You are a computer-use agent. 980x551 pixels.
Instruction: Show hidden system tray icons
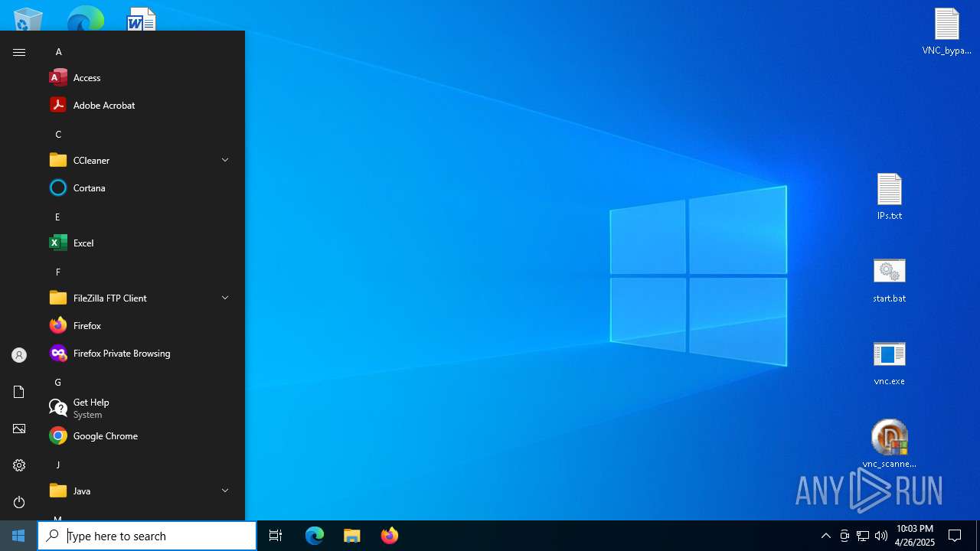[x=826, y=536]
